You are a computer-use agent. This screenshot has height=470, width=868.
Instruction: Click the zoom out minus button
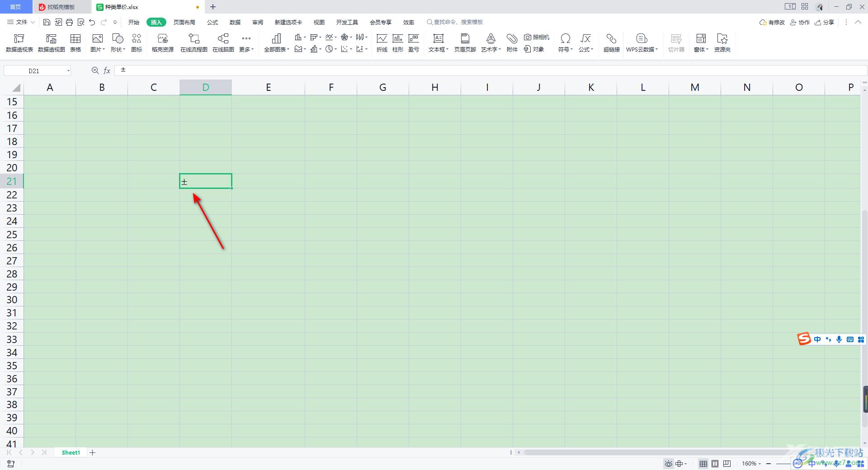pyautogui.click(x=769, y=464)
